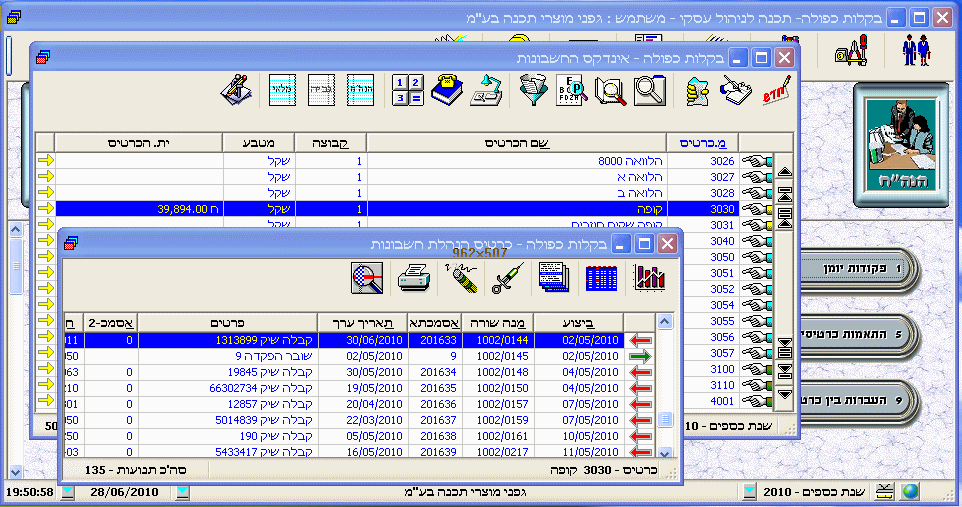The image size is (962, 507).
Task: Click the printer icon in ledger toolbar
Action: coord(413,277)
